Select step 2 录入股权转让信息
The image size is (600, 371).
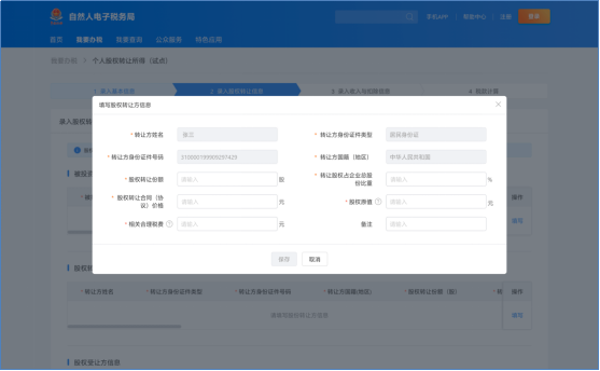click(x=236, y=91)
